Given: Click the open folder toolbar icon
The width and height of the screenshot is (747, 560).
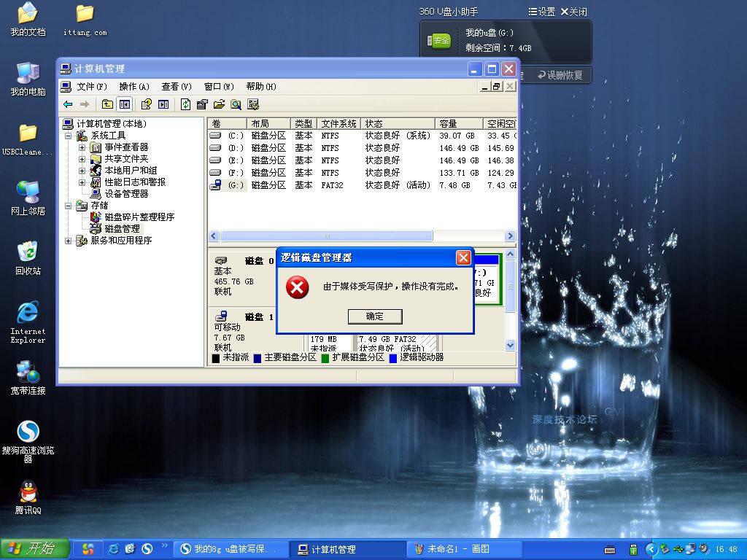Looking at the screenshot, I should click(x=219, y=104).
